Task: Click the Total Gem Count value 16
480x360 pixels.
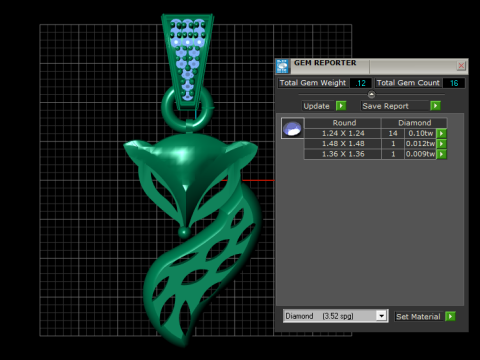Action: coord(454,83)
